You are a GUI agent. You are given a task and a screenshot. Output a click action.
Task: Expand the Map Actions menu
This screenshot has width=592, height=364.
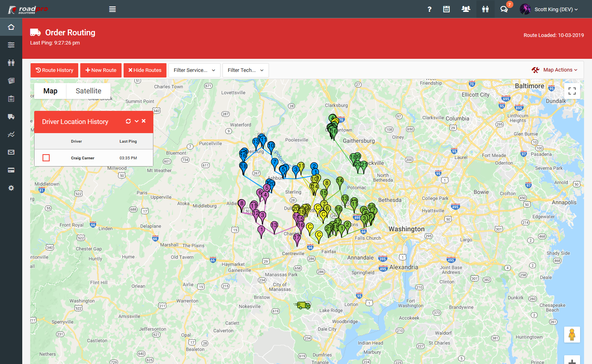tap(555, 70)
